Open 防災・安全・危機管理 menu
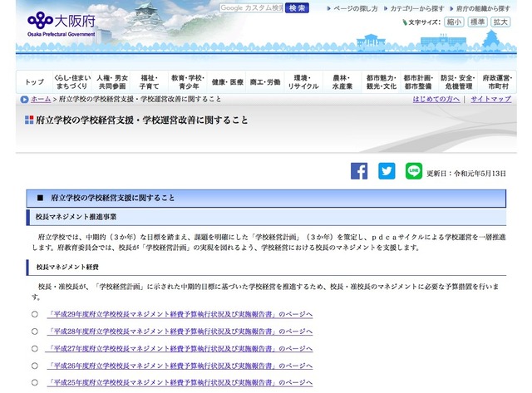The height and width of the screenshot is (393, 532). 458,82
